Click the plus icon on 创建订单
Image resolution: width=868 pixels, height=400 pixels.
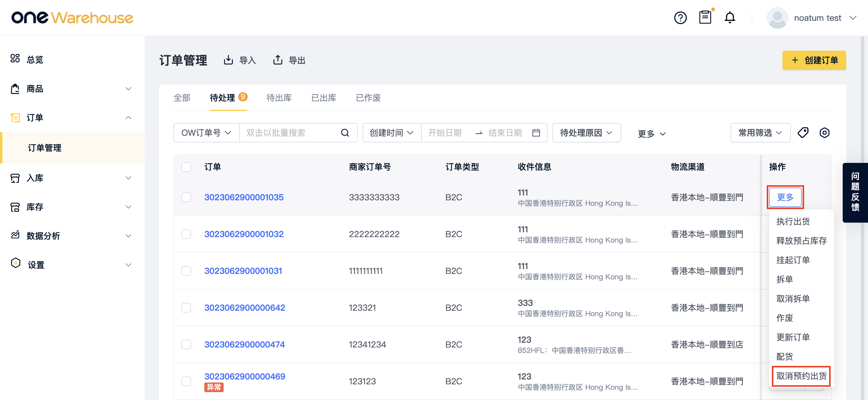(795, 60)
